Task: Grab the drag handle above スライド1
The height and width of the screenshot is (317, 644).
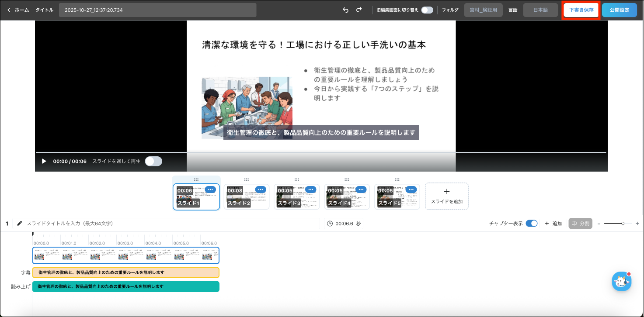Action: (x=196, y=179)
